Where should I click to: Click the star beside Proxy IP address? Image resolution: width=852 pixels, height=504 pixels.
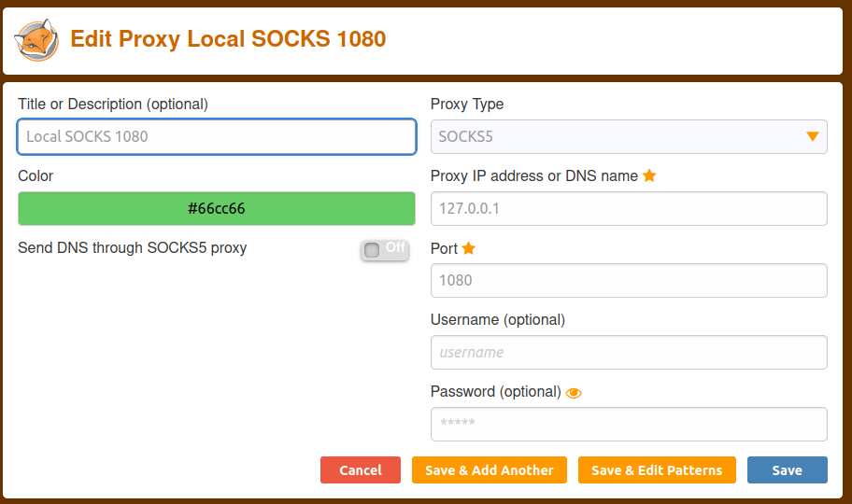click(x=649, y=175)
